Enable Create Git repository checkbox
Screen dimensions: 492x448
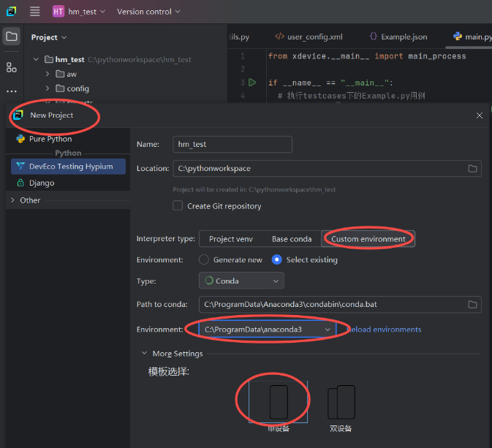(178, 206)
